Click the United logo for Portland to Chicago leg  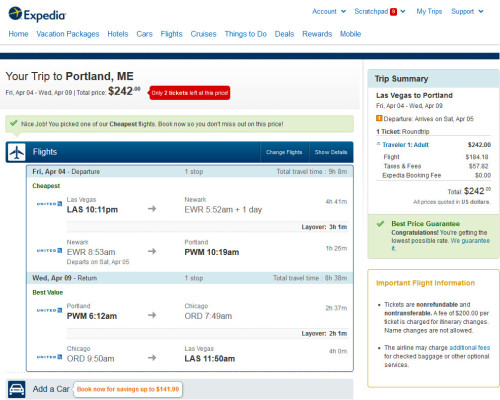coord(49,310)
